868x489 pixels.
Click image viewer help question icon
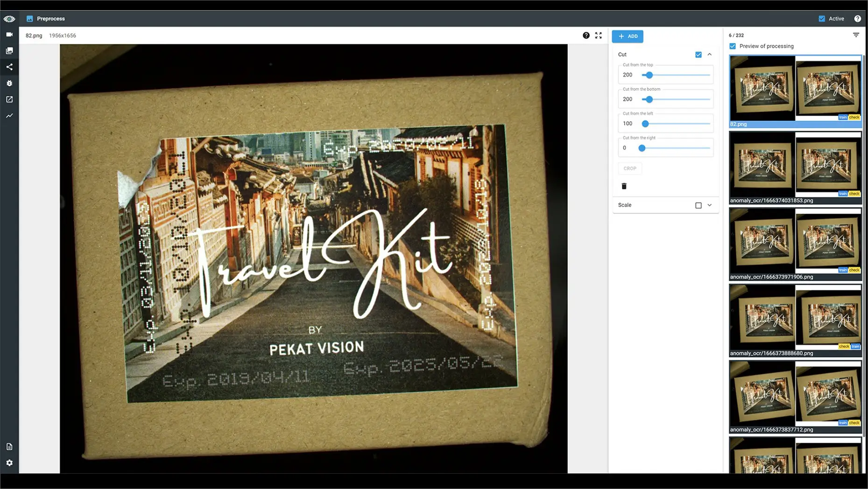tap(586, 35)
